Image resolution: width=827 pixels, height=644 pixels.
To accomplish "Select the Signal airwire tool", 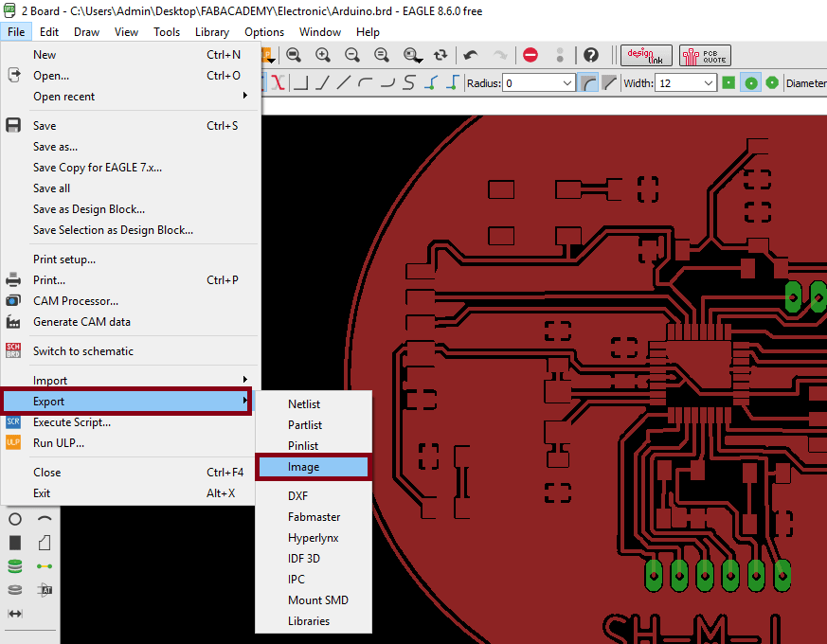I will click(45, 566).
